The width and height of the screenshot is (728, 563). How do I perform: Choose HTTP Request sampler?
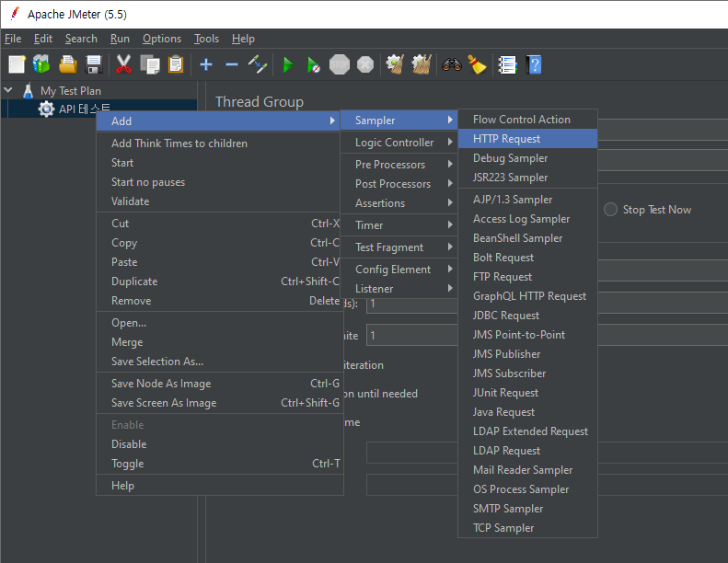click(527, 139)
